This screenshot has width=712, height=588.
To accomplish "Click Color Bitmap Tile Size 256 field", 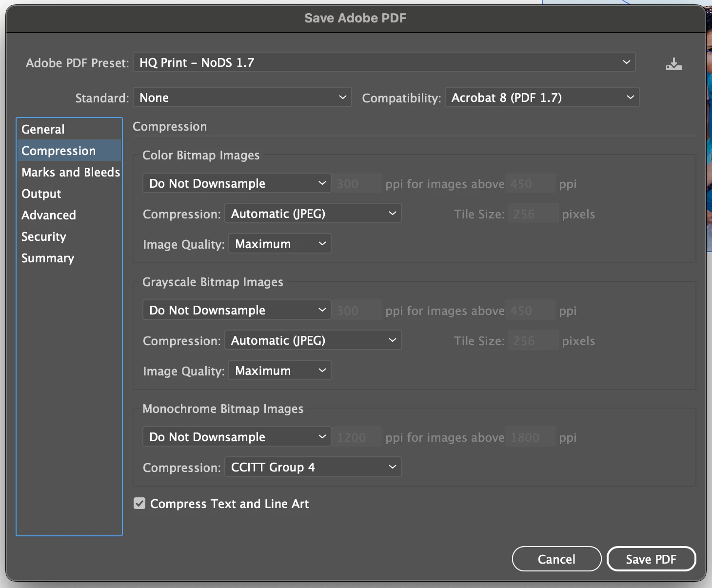I will tap(534, 214).
